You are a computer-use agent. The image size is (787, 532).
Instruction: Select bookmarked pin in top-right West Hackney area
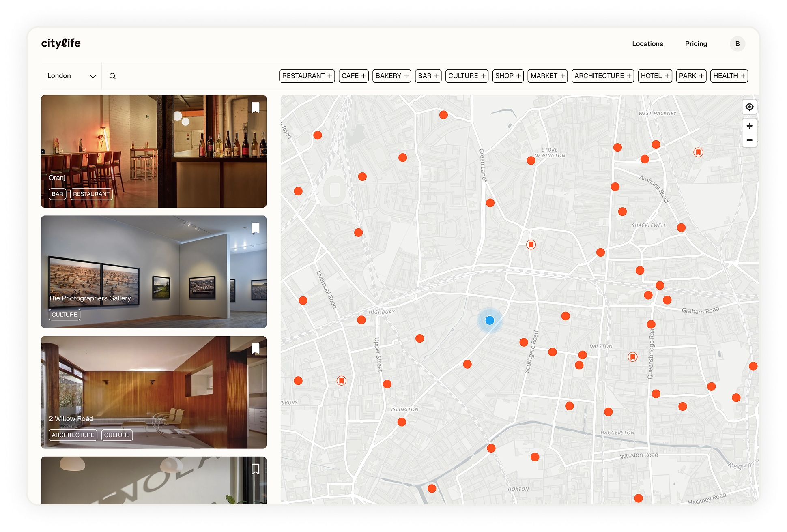pyautogui.click(x=698, y=152)
